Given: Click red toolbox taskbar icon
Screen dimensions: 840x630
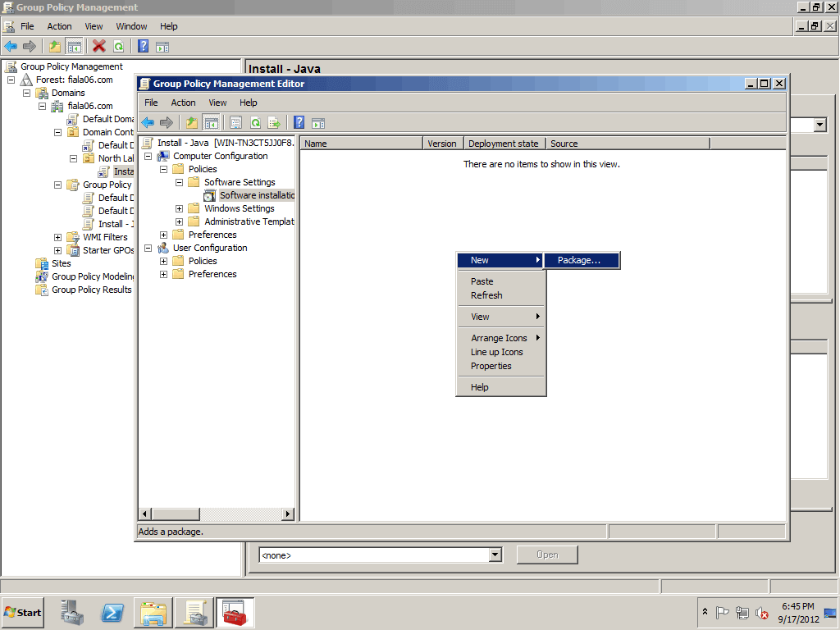Looking at the screenshot, I should (235, 612).
